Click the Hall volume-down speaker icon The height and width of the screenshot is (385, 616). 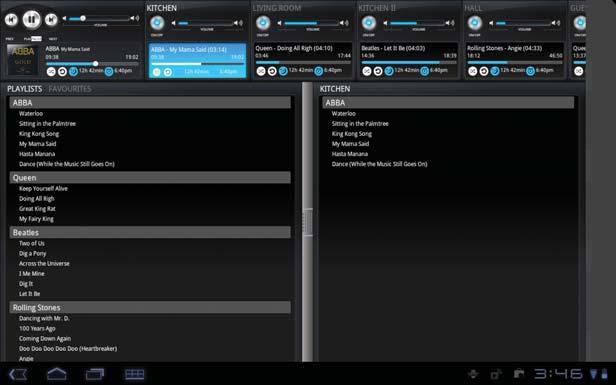tap(491, 23)
